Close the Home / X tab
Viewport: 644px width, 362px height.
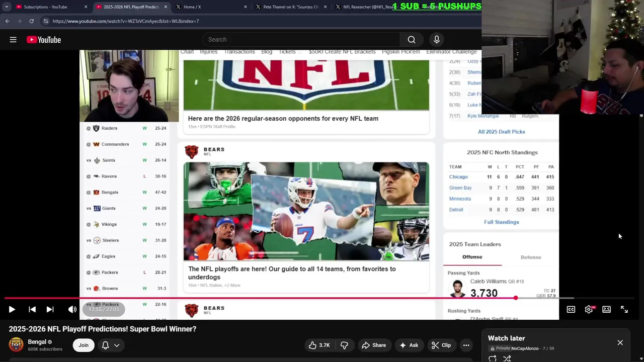tap(246, 7)
